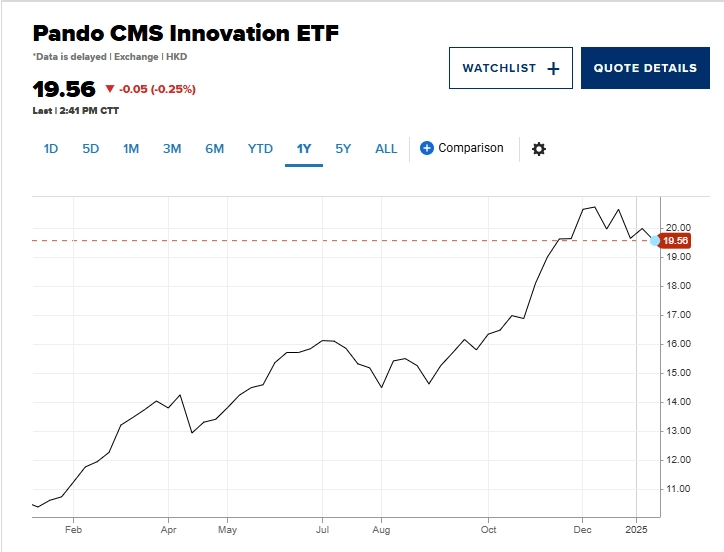Click the plus icon in Watchlist button
This screenshot has width=724, height=552.
[554, 68]
